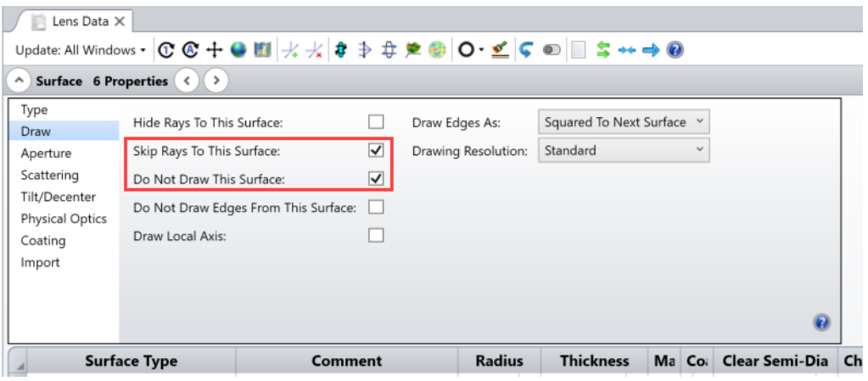The height and width of the screenshot is (381, 868).
Task: Go to next surface arrow button
Action: point(217,81)
